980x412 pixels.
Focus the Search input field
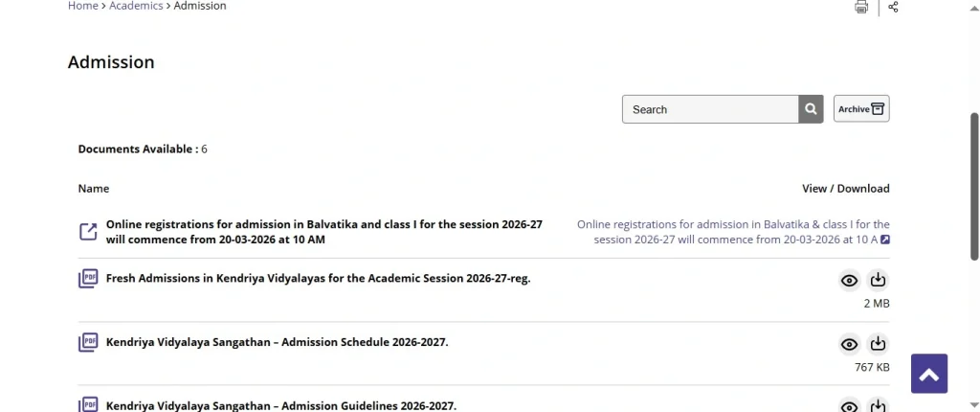pyautogui.click(x=710, y=109)
